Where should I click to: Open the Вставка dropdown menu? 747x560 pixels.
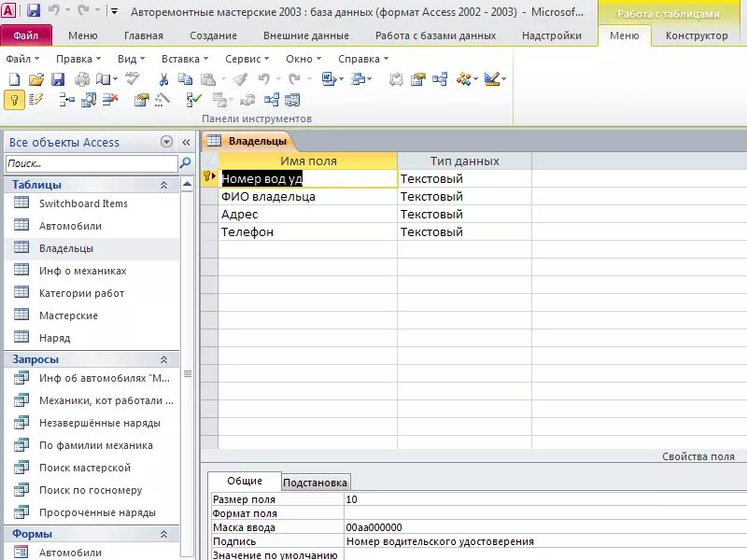pos(185,59)
